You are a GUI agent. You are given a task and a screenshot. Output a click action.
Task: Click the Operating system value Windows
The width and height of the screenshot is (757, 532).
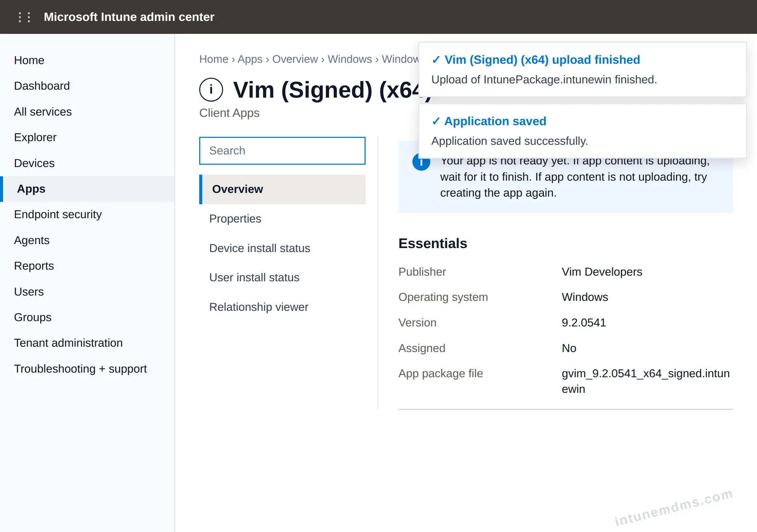585,297
